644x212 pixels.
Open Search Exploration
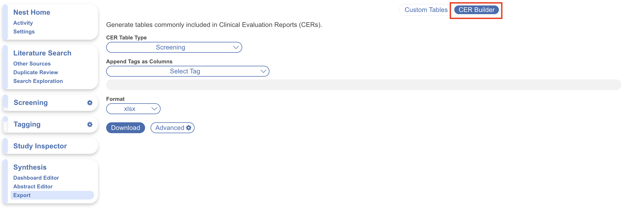coord(38,81)
